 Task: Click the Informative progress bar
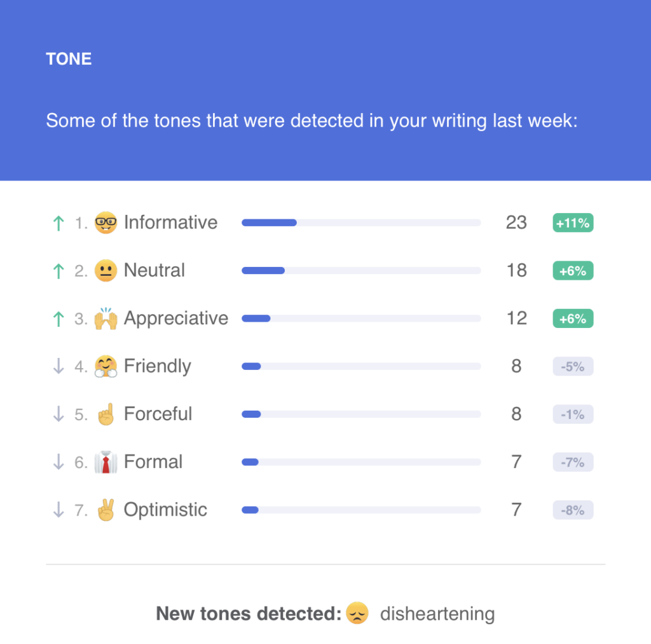(x=361, y=223)
